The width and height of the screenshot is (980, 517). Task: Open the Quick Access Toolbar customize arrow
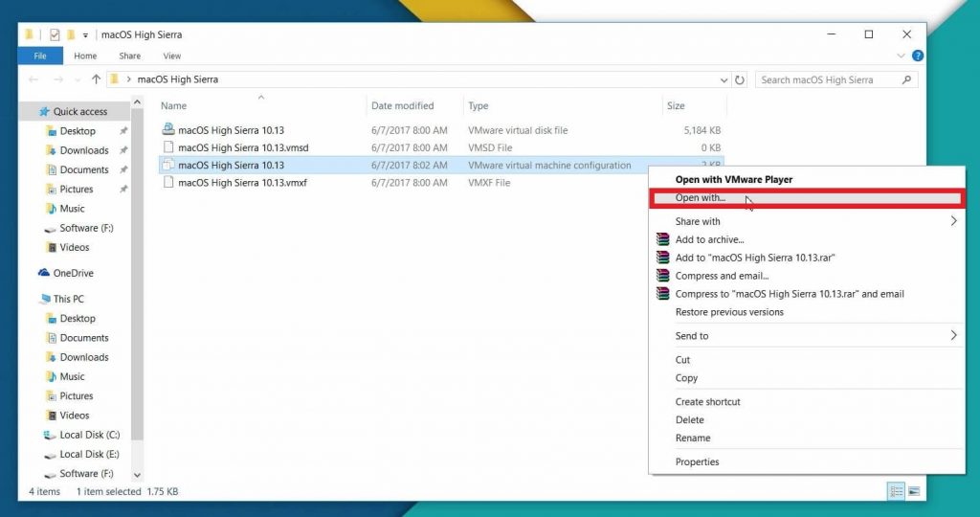point(85,35)
